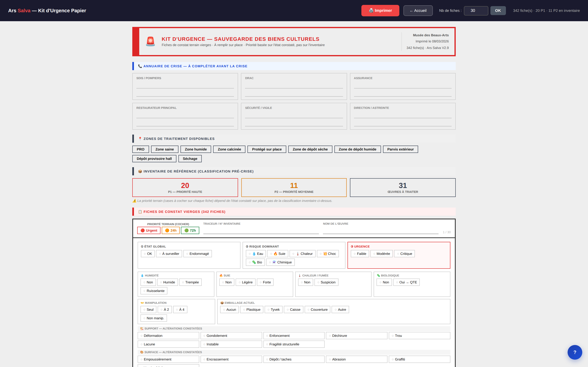Go back with the Accueil button
Viewport: 588px width, 367px height.
tap(418, 11)
